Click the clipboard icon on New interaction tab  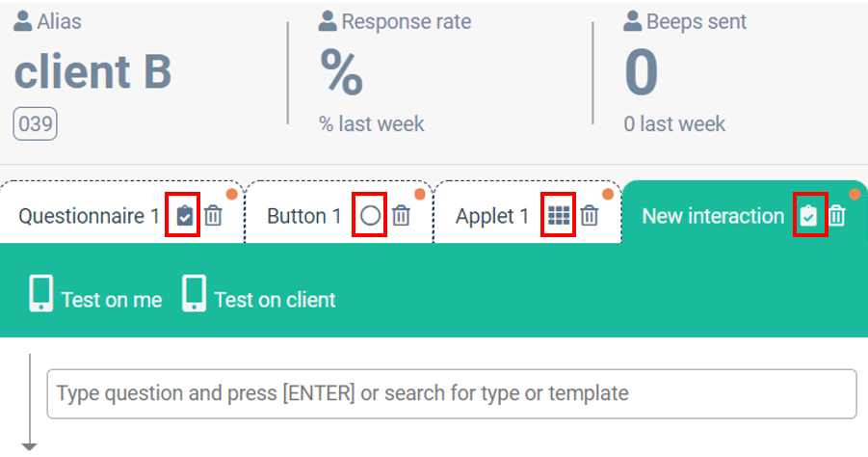pyautogui.click(x=810, y=216)
